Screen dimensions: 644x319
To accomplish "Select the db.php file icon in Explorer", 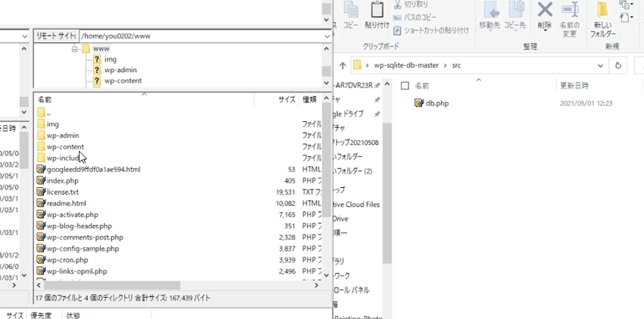I will click(419, 103).
